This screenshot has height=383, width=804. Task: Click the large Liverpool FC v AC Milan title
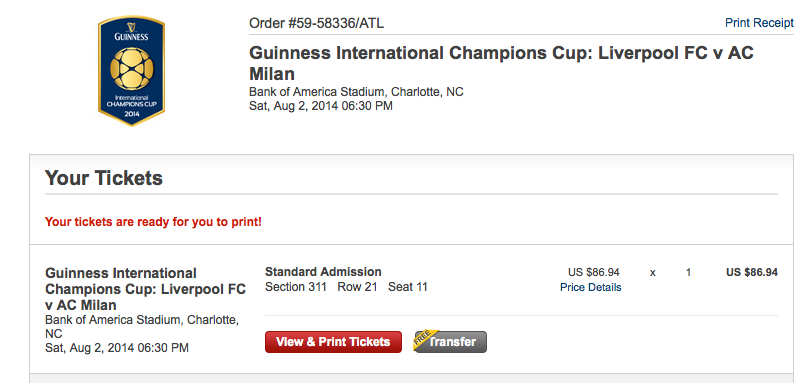point(501,63)
